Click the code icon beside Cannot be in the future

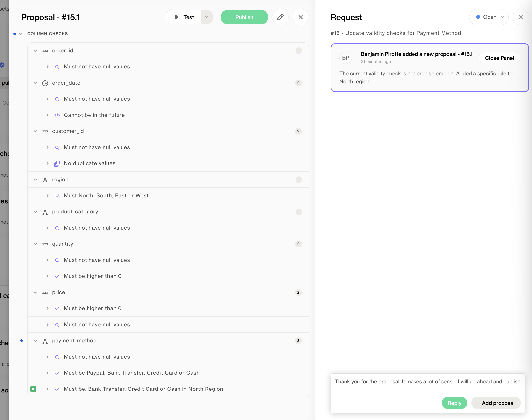[57, 115]
